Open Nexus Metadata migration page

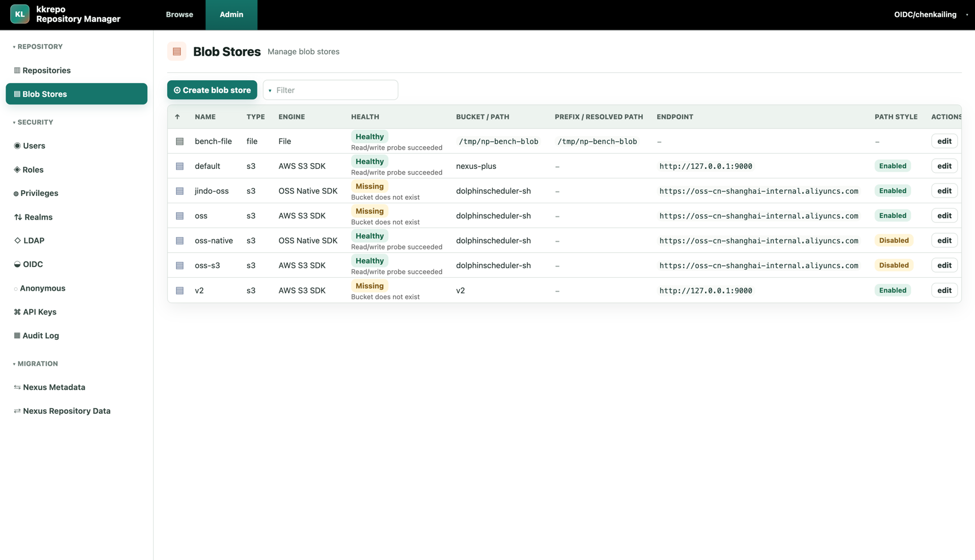(x=76, y=387)
